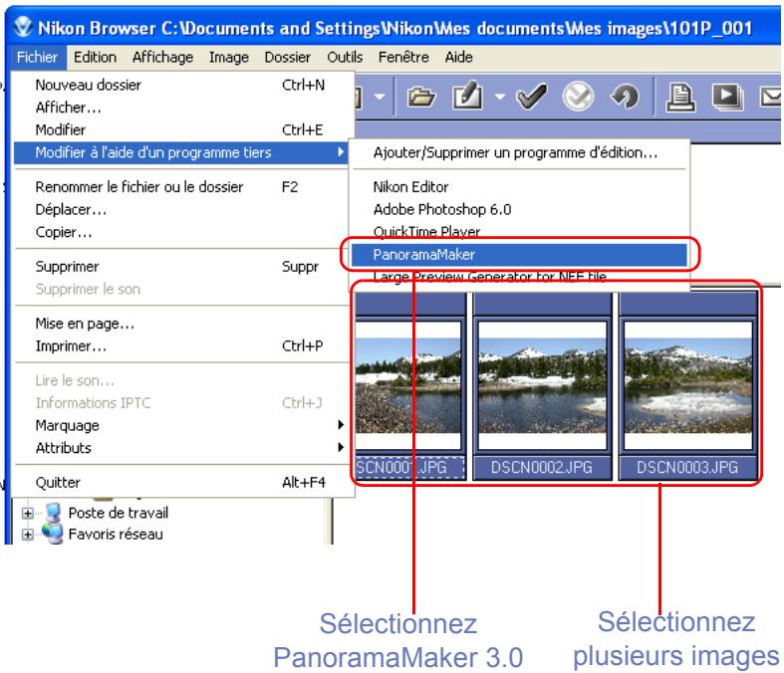Open the dropdown arrow beside edit pencil icon

point(499,96)
